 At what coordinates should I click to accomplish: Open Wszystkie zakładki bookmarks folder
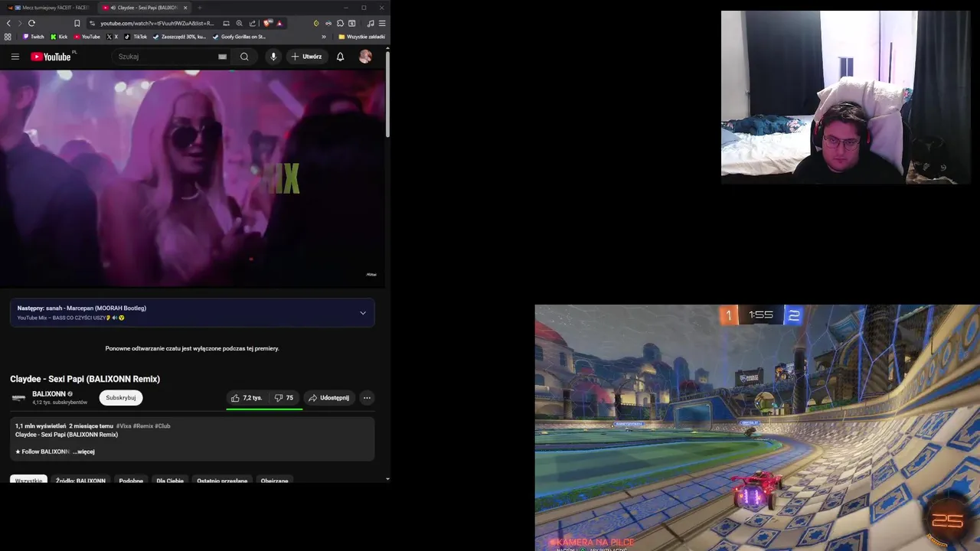pyautogui.click(x=361, y=37)
